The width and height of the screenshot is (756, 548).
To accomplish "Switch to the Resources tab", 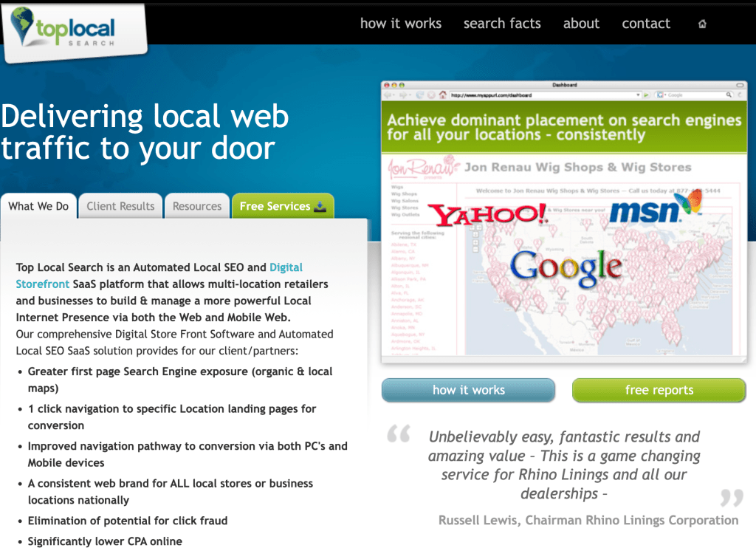I will (x=197, y=207).
